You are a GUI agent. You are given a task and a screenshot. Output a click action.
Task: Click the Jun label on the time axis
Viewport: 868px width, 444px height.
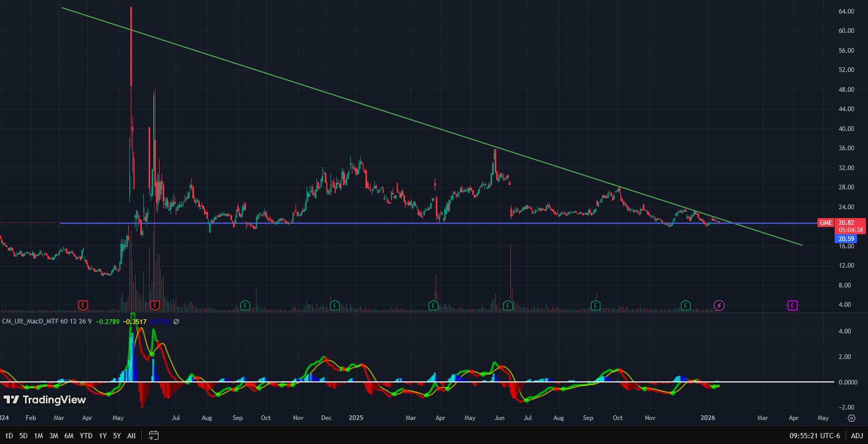coord(499,418)
